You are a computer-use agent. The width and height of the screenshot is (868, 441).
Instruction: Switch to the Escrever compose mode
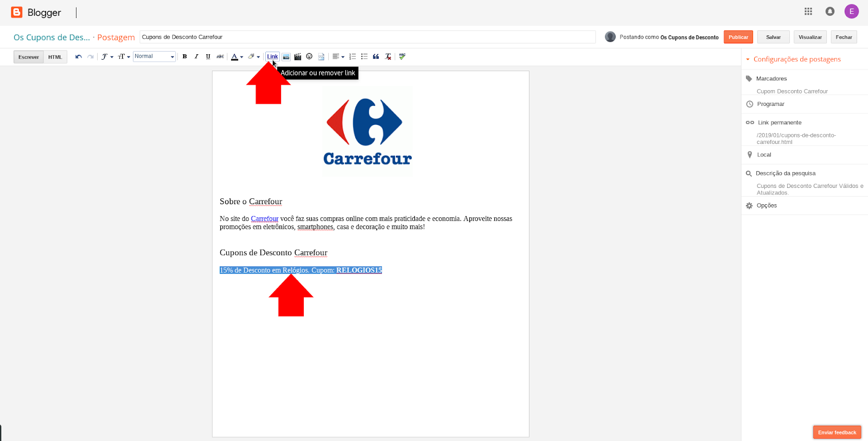click(x=29, y=57)
